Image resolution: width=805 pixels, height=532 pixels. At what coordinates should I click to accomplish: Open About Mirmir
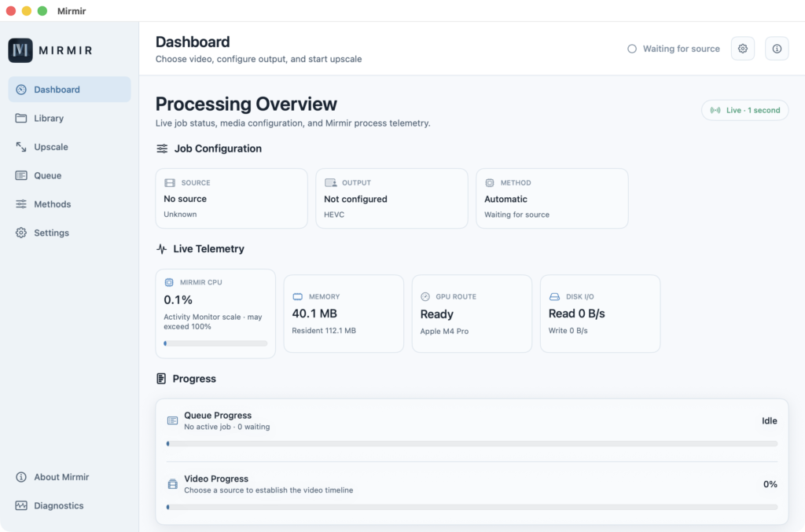point(69,477)
